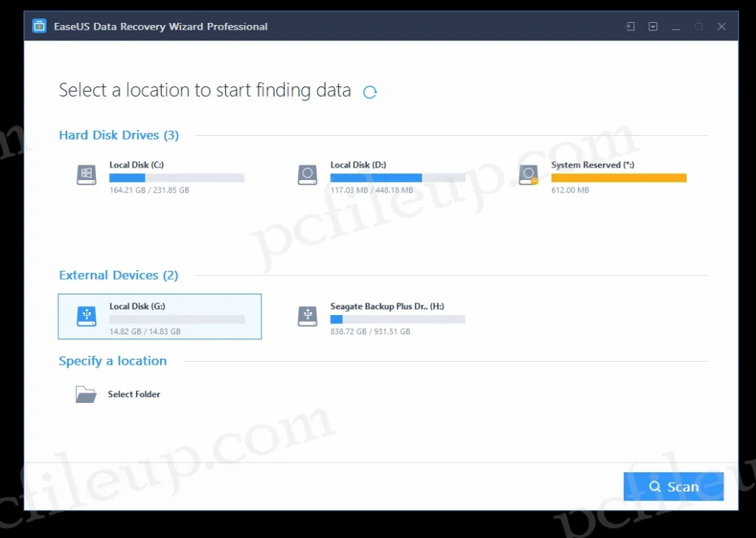Click the yellow capacity bar of System Reserved
This screenshot has height=538, width=756.
(619, 177)
